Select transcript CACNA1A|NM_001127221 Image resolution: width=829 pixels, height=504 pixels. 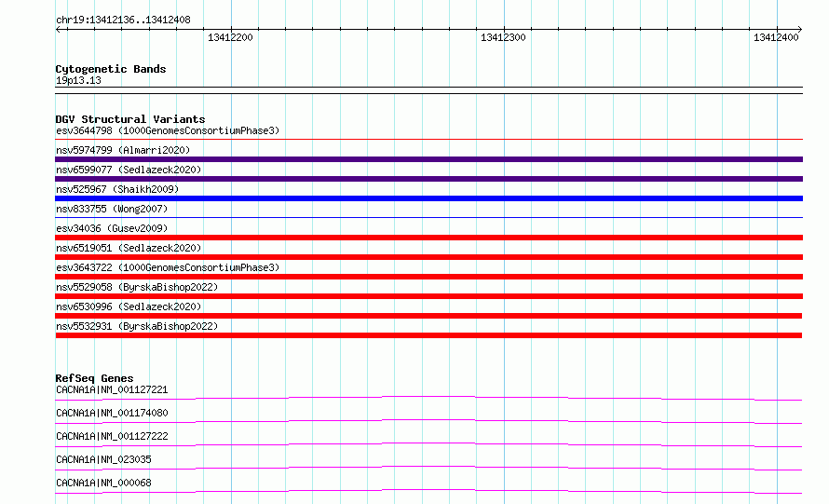112,389
